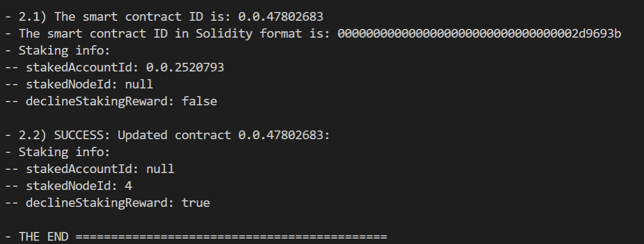
Task: Click the false value of declineStakingReward
Action: [199, 101]
